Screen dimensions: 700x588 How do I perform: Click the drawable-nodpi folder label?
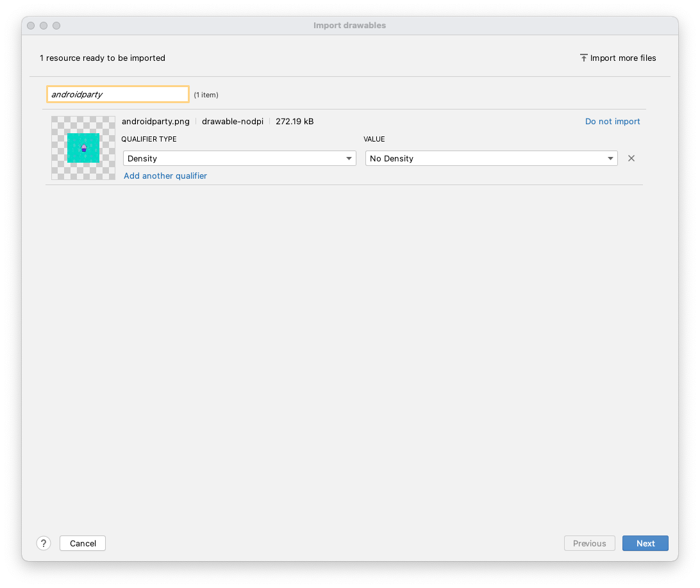pos(233,121)
